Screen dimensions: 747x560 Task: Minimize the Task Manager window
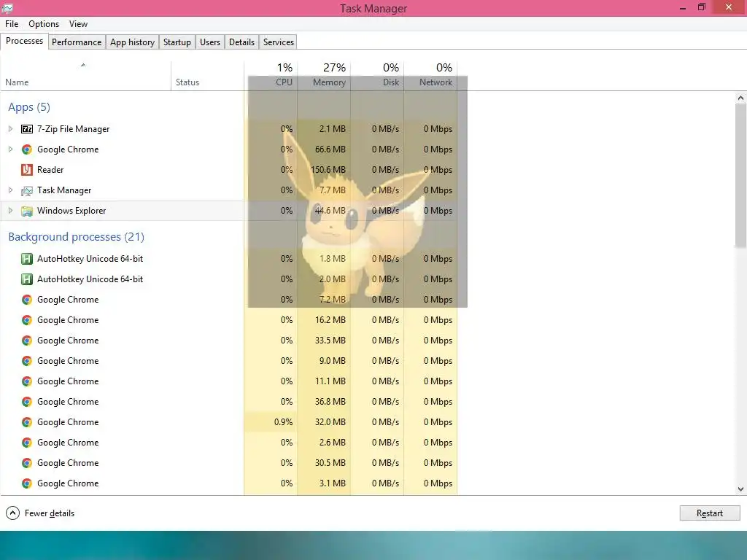point(683,7)
